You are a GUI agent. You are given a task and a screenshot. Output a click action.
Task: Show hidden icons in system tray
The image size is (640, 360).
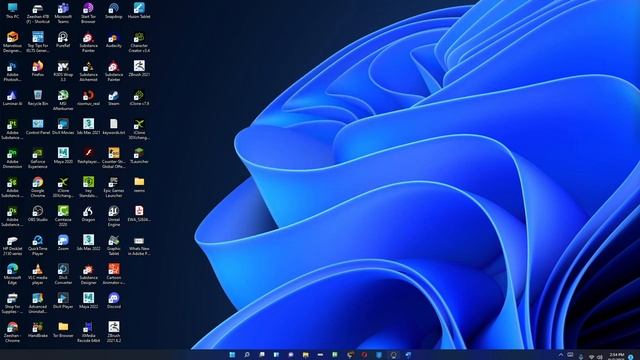coord(560,355)
